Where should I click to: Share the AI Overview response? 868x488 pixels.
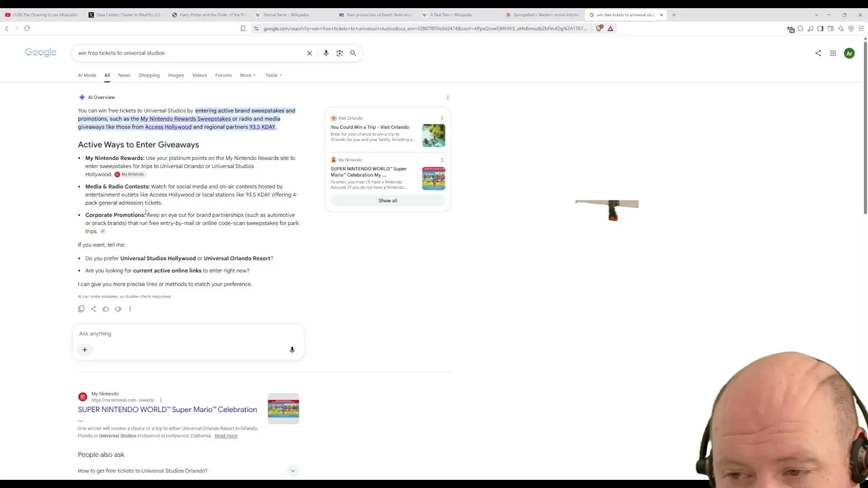tap(94, 309)
